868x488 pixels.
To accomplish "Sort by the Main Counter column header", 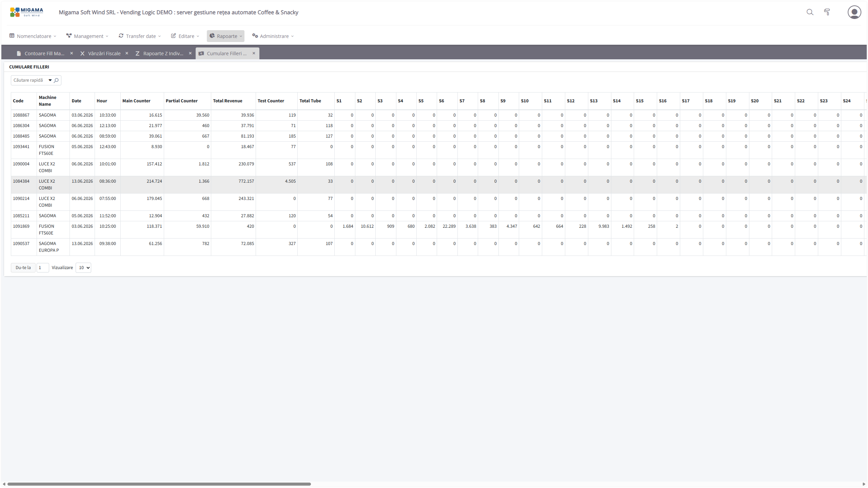I will 136,101.
